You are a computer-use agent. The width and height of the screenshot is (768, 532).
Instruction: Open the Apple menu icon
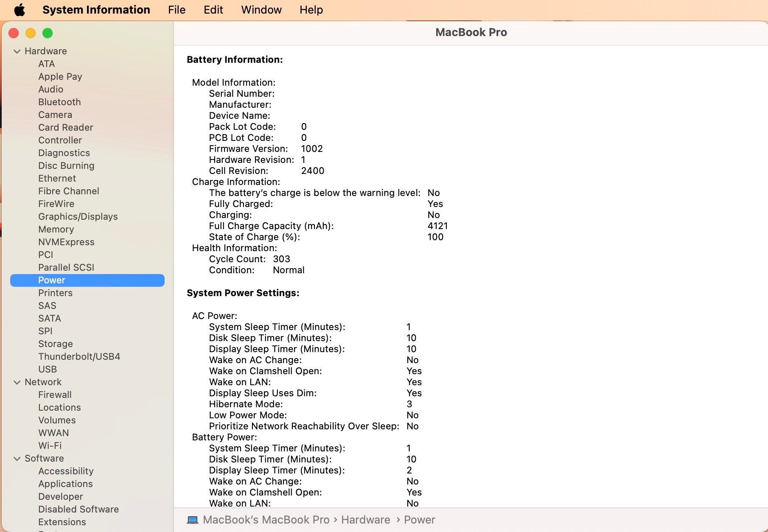coord(20,10)
